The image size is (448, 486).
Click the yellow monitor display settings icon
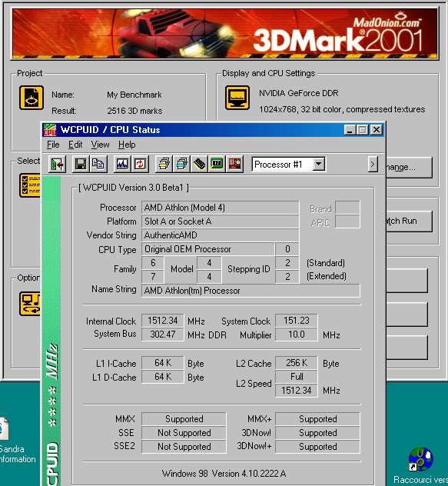pyautogui.click(x=237, y=98)
